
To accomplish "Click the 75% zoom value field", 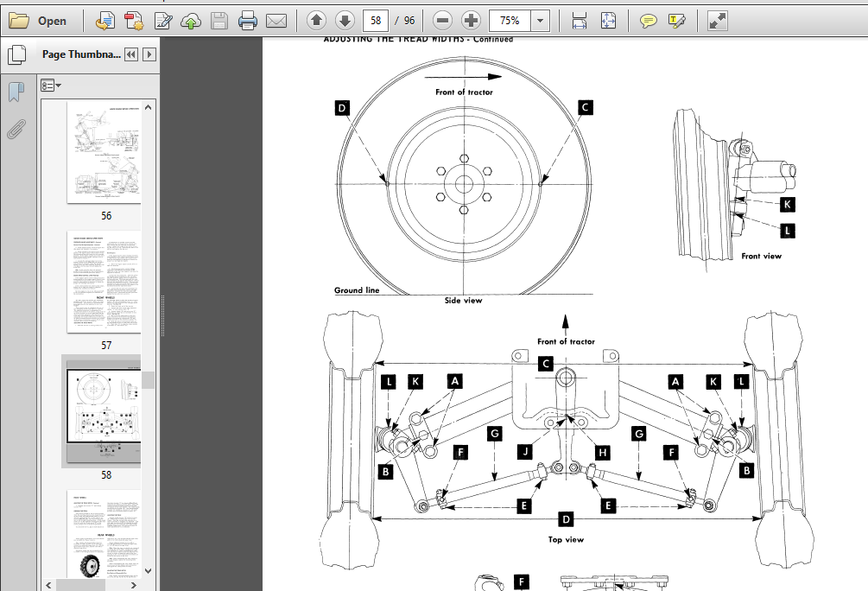I will pyautogui.click(x=510, y=21).
